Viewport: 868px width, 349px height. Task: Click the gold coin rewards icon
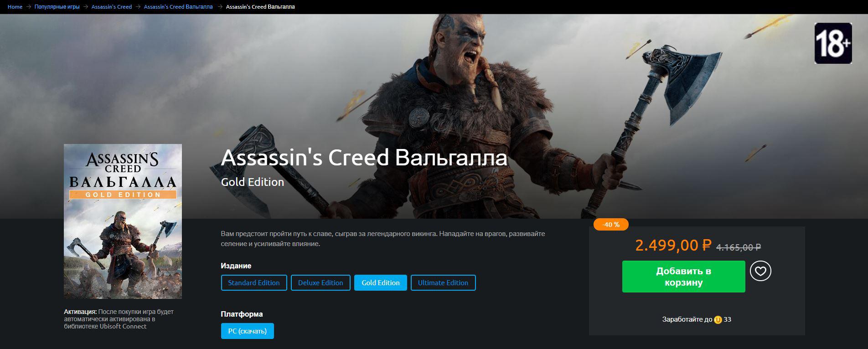click(x=718, y=320)
